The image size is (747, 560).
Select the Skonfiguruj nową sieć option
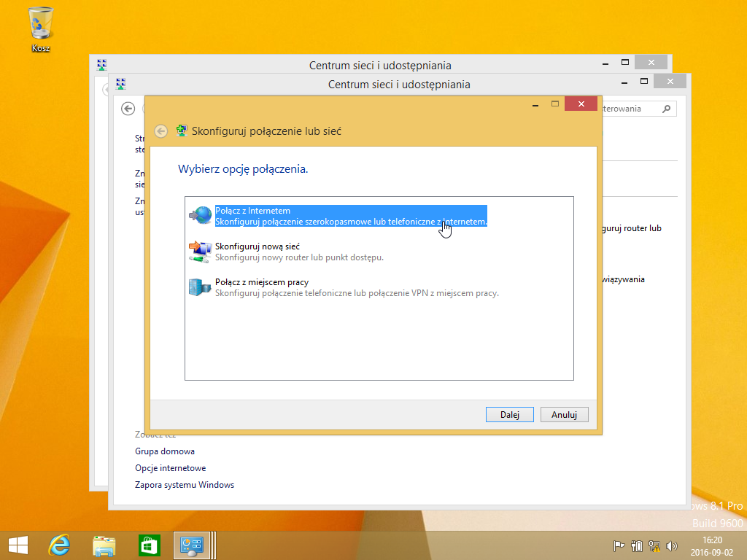click(286, 252)
